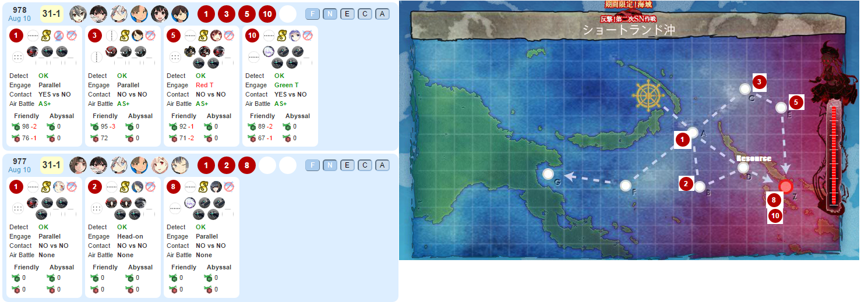Image resolution: width=868 pixels, height=302 pixels.
Task: Click the MVP ship portrait in sortie 978 node 10 card
Action: [295, 36]
